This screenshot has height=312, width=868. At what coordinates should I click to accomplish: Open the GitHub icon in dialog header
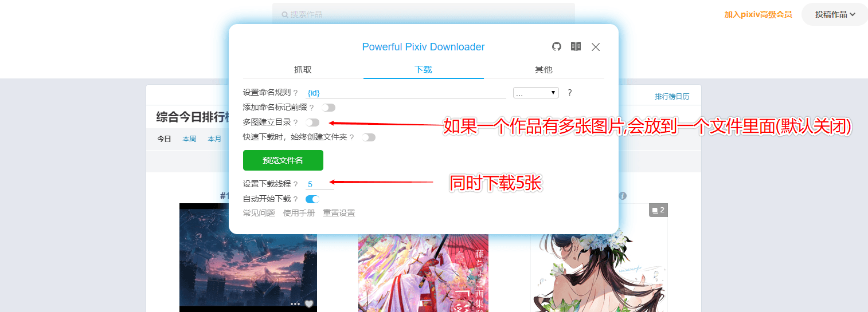[557, 46]
